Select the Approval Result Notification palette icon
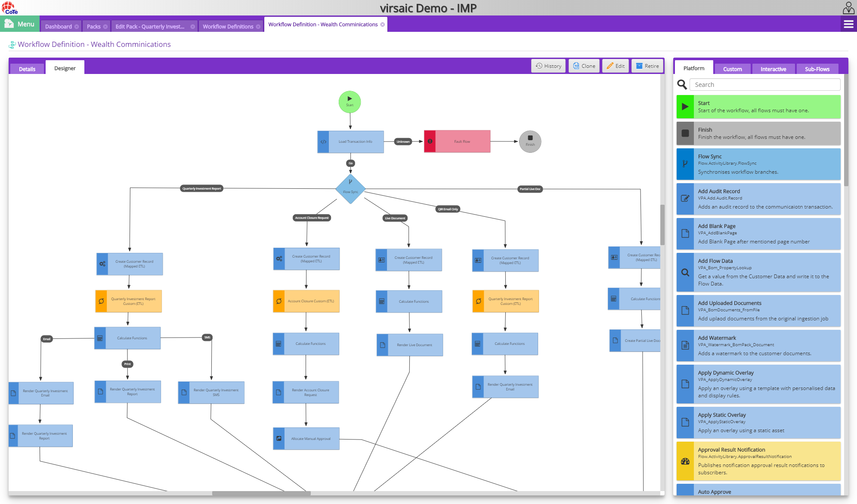 685,461
